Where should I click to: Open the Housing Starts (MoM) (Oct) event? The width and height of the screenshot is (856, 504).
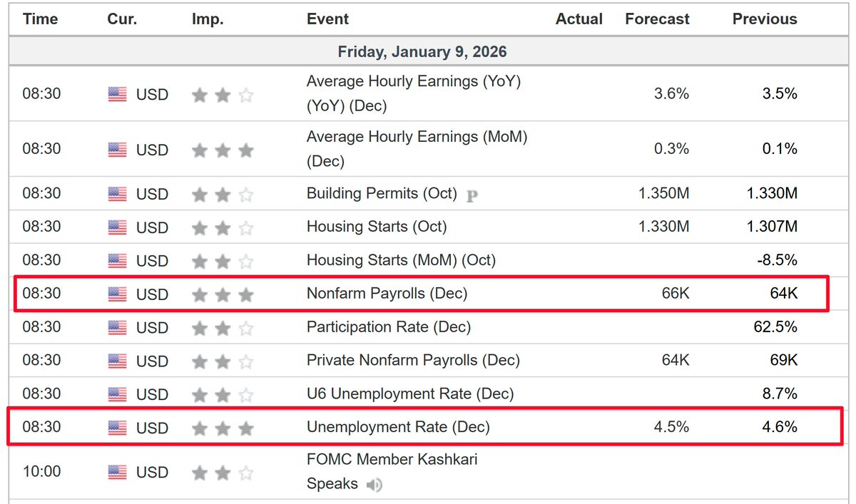pos(401,260)
